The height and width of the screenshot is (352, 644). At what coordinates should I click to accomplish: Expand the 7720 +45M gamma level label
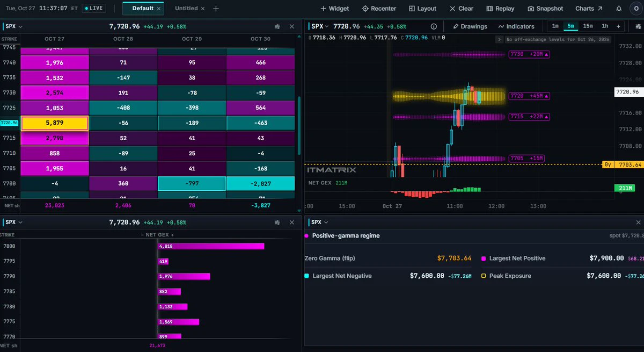coord(530,96)
